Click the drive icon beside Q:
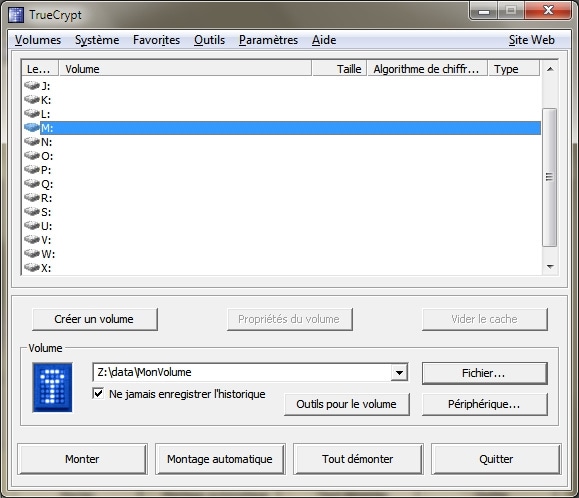The height and width of the screenshot is (498, 579). pyautogui.click(x=32, y=184)
